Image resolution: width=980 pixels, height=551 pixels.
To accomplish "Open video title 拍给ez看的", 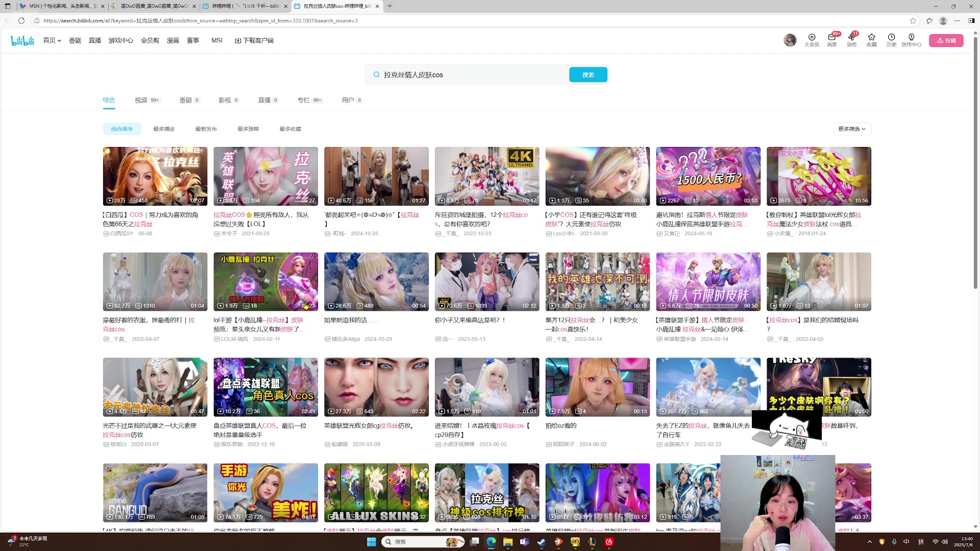I will (561, 426).
